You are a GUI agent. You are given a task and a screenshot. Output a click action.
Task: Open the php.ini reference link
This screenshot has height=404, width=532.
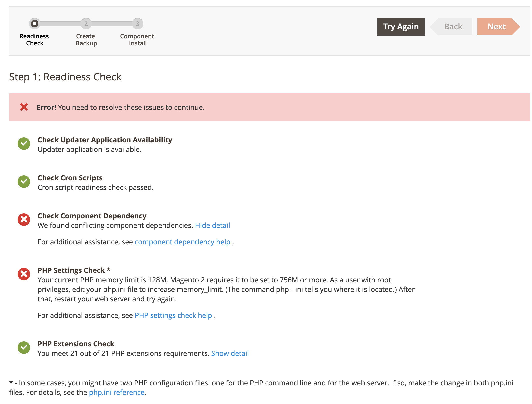pyautogui.click(x=117, y=392)
